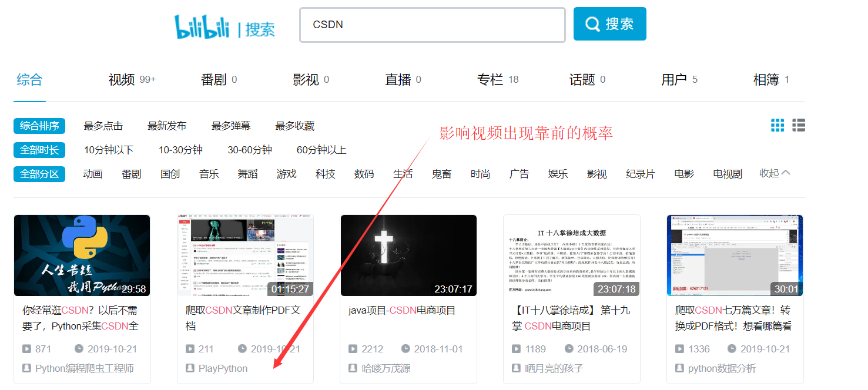The height and width of the screenshot is (390, 868).
Task: Click clock icon beside 2018-11-01
Action: click(x=405, y=349)
